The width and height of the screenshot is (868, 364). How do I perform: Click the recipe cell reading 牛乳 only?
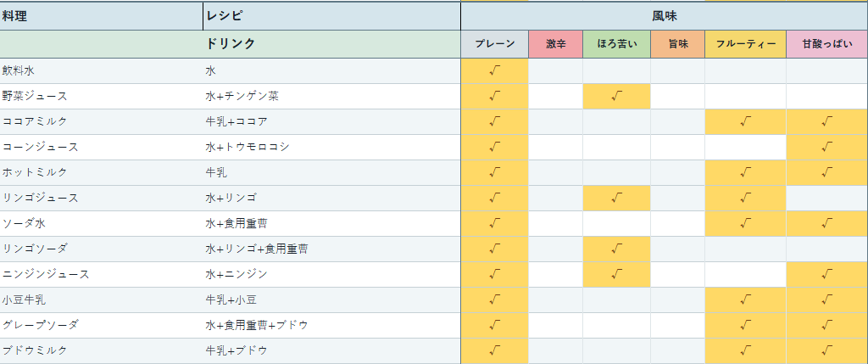pyautogui.click(x=331, y=173)
